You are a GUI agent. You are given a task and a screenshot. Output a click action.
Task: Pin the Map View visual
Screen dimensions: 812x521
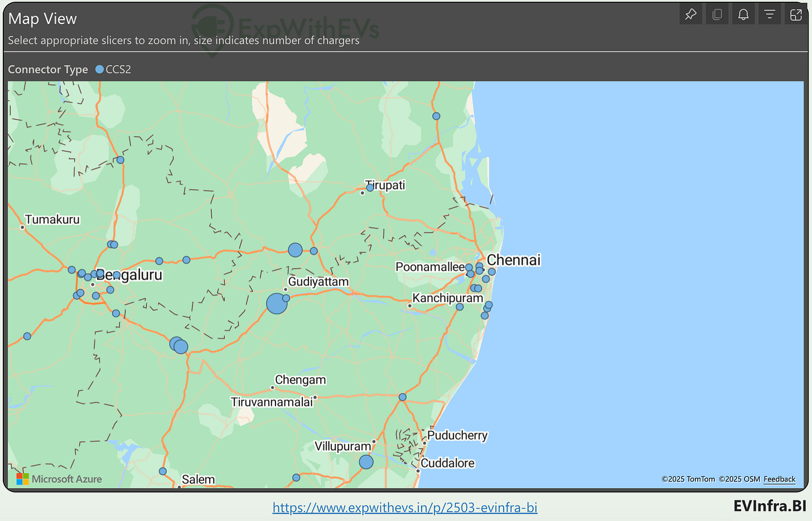[690, 15]
